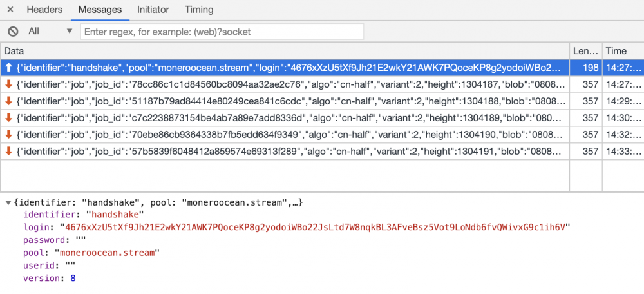Click the received arrow icon for job 57b5839f6048

coord(8,152)
